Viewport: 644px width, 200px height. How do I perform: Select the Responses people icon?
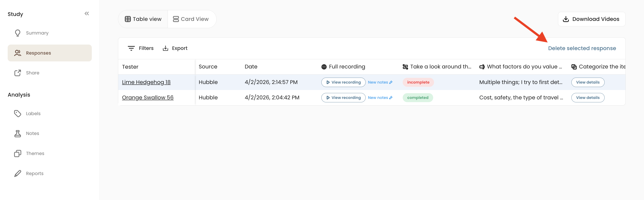click(x=17, y=53)
